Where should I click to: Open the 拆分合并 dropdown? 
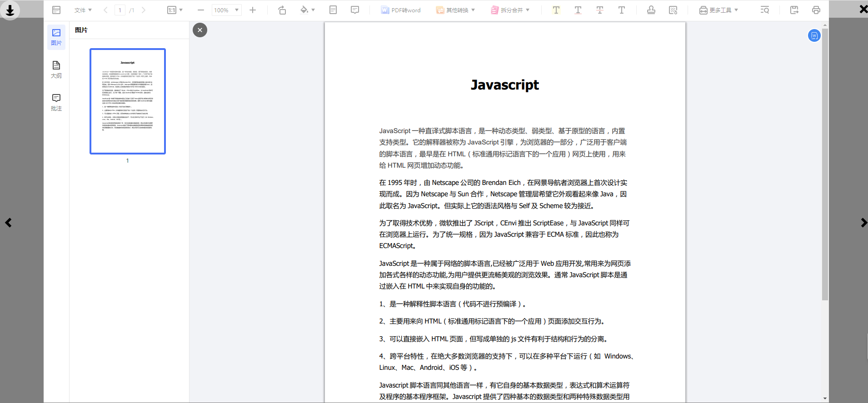click(510, 10)
